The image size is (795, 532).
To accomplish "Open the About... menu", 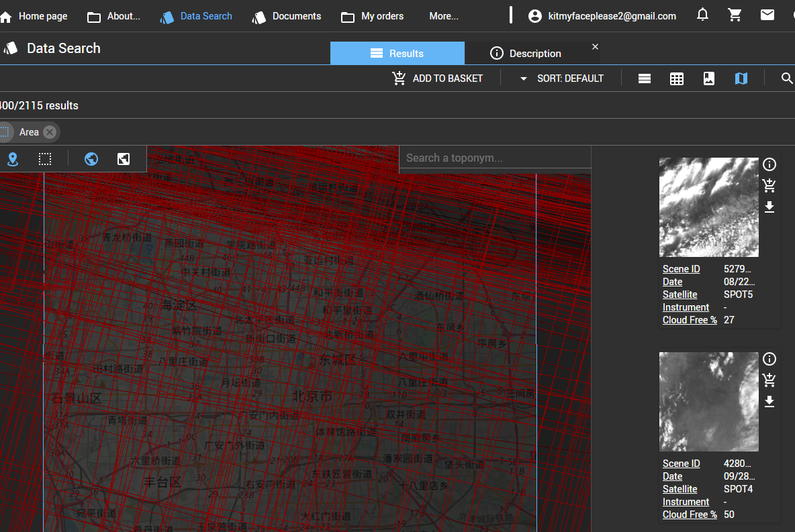I will [113, 16].
